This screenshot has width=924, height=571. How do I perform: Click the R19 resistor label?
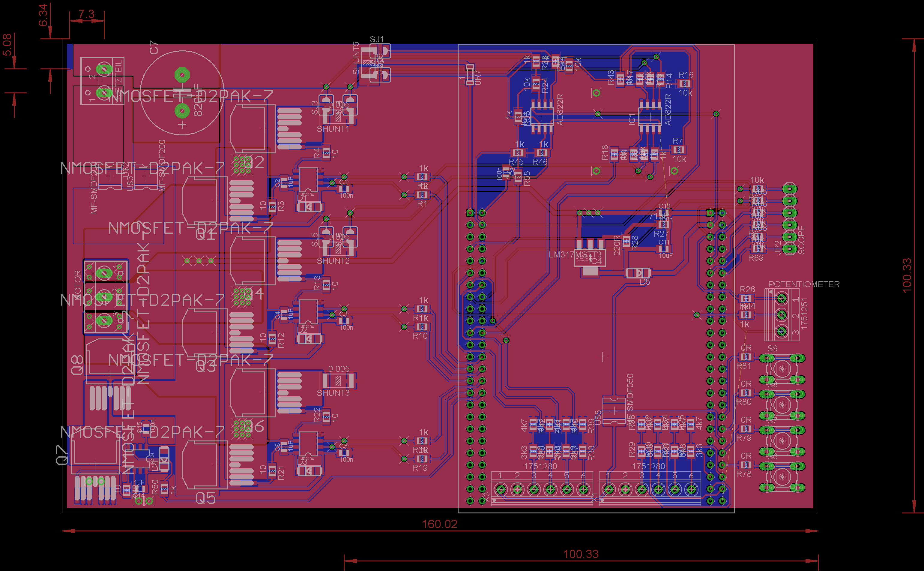pos(420,468)
